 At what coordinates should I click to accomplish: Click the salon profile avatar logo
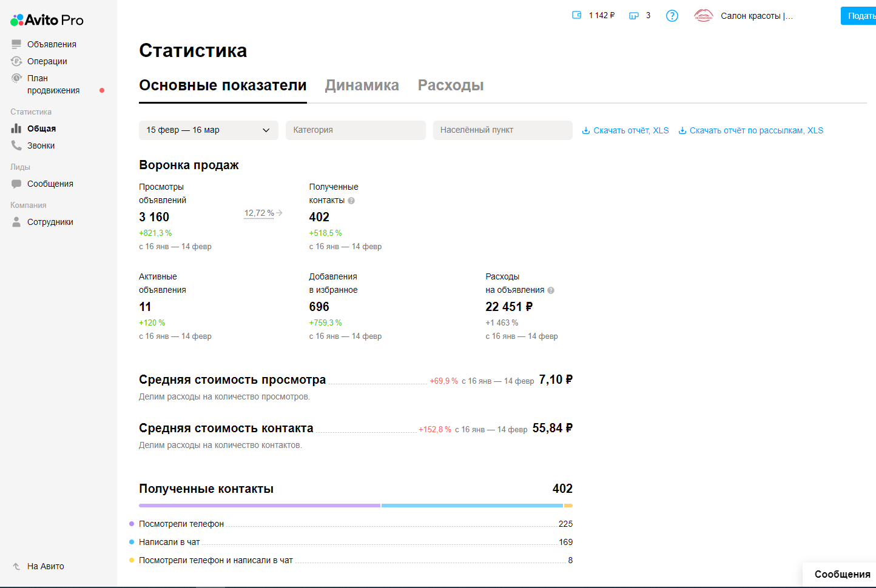[x=704, y=16]
